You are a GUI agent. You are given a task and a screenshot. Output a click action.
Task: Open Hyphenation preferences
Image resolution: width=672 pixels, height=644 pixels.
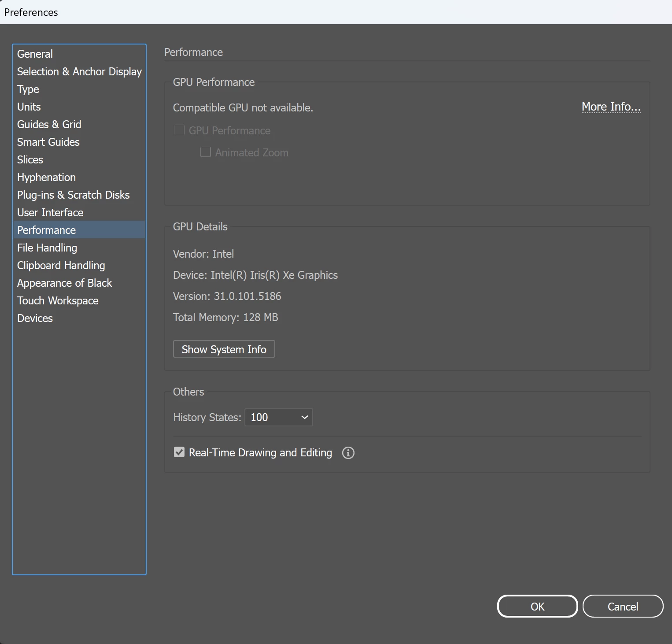tap(79, 177)
